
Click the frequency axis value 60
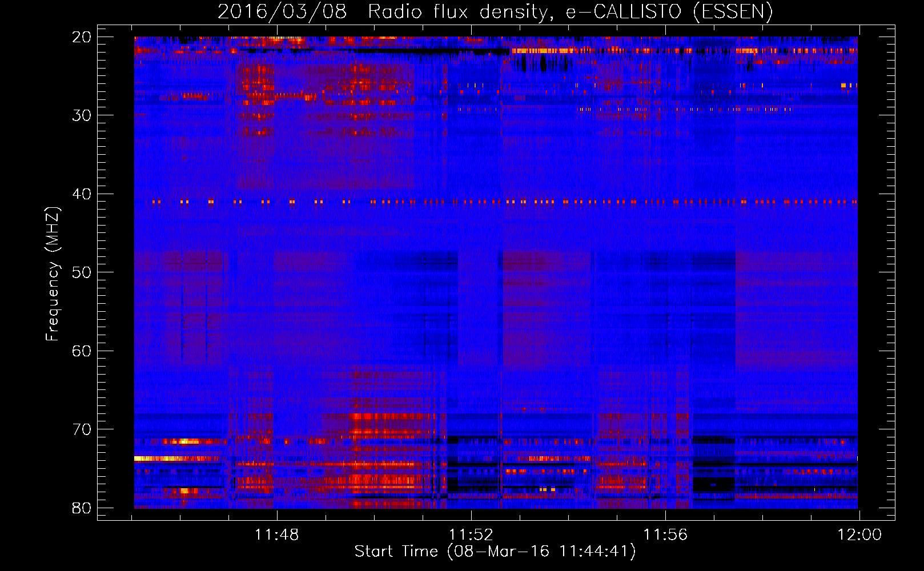tap(82, 351)
